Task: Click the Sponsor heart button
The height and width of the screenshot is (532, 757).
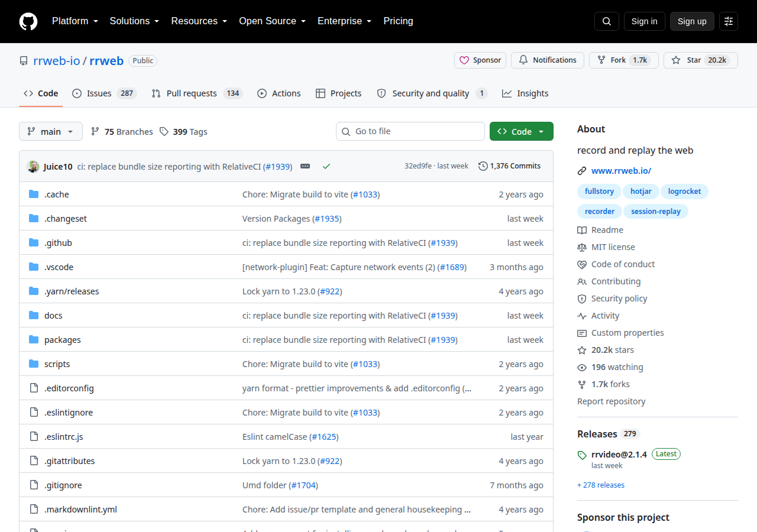Action: click(480, 60)
